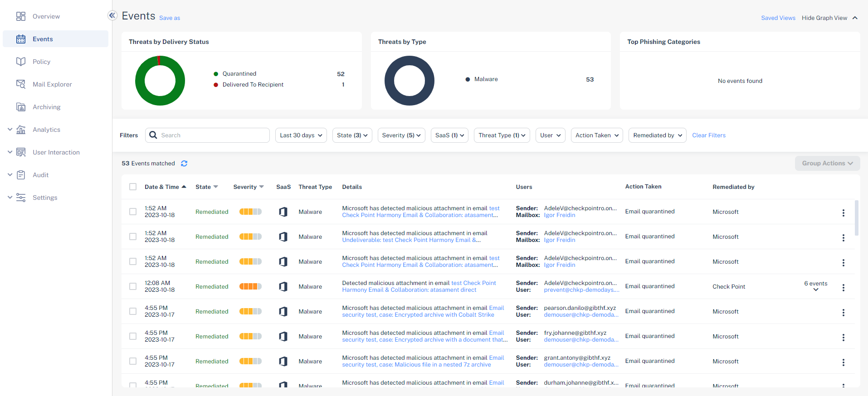Check the 12:08 AM 2023-10-18 event
The image size is (868, 396).
click(133, 286)
